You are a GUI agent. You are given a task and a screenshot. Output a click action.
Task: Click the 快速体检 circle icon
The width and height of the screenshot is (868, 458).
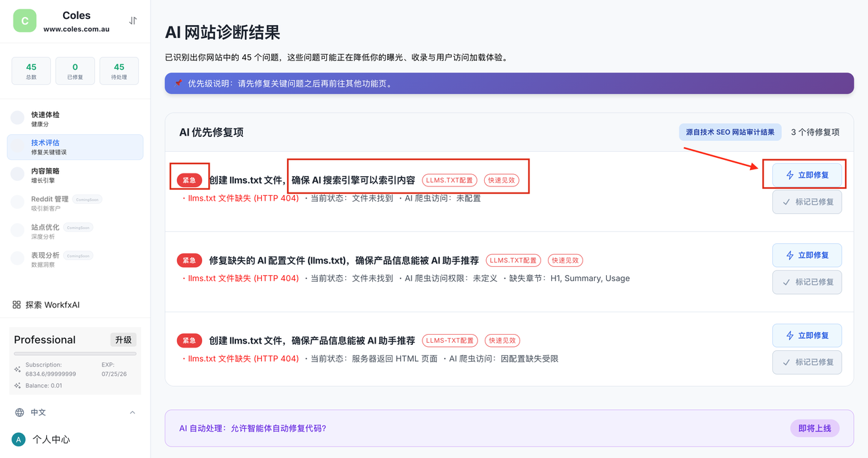point(18,118)
